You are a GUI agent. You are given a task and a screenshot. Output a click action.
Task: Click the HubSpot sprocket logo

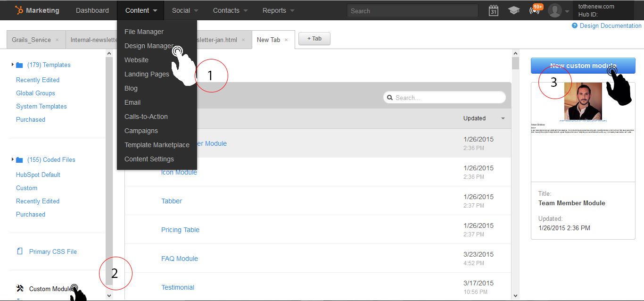point(19,10)
